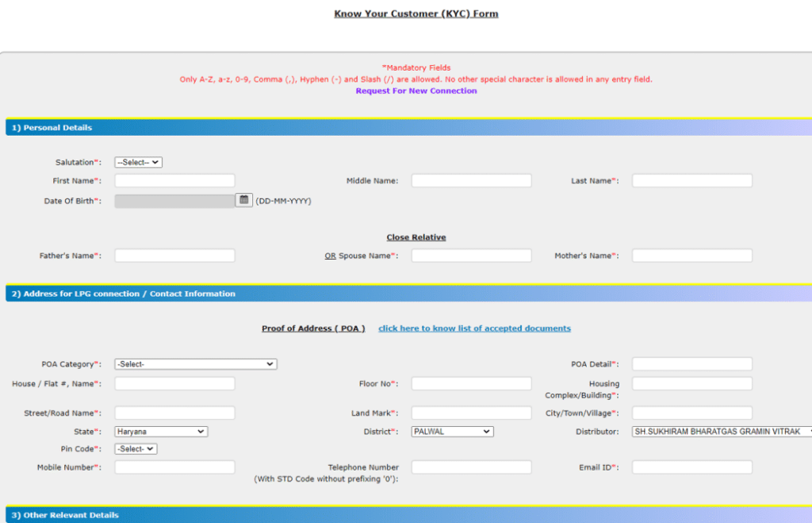
Task: Click the Land Mark field
Action: click(x=471, y=412)
